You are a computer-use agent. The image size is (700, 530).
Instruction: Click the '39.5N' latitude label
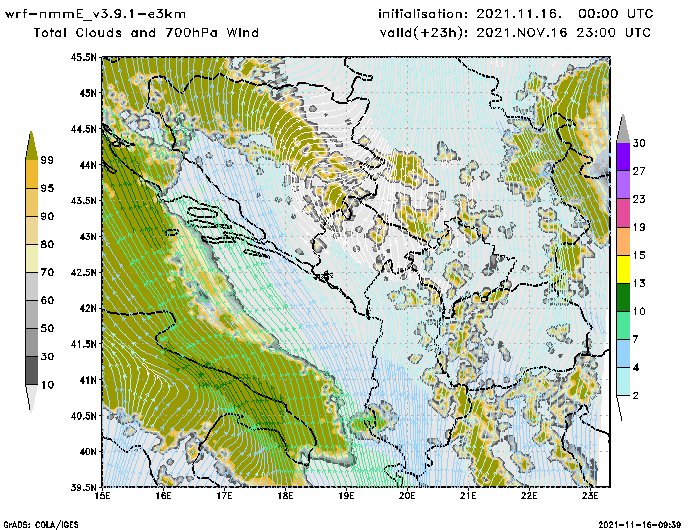pos(83,487)
